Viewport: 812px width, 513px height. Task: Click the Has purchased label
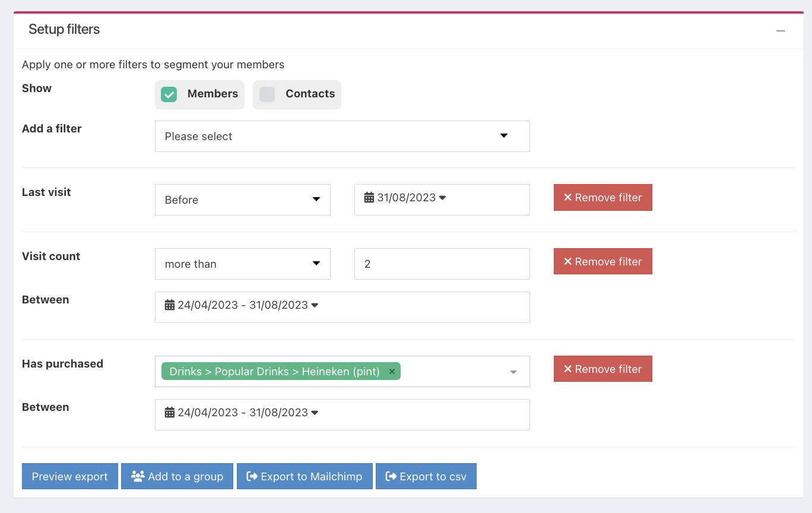62,364
